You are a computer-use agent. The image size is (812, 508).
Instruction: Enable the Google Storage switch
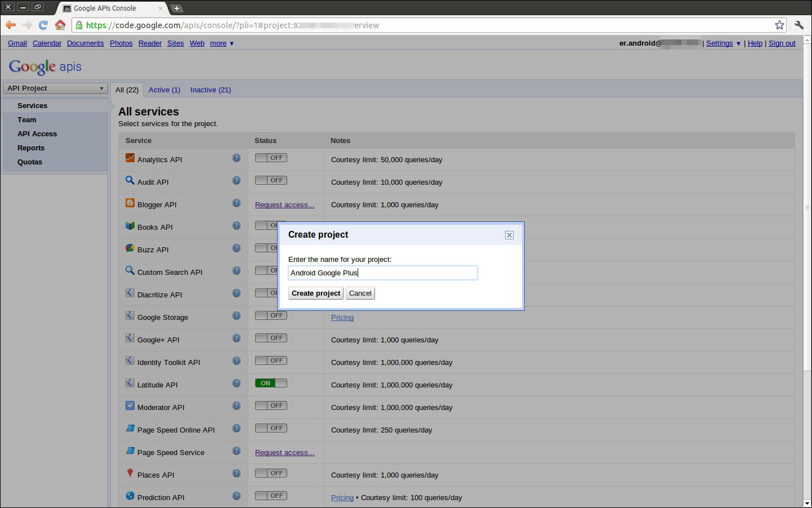point(271,316)
